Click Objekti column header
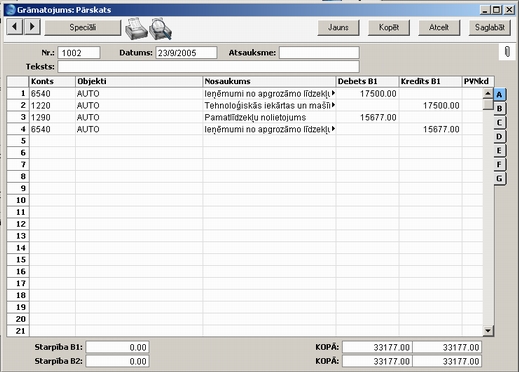The image size is (519, 372). click(x=139, y=81)
